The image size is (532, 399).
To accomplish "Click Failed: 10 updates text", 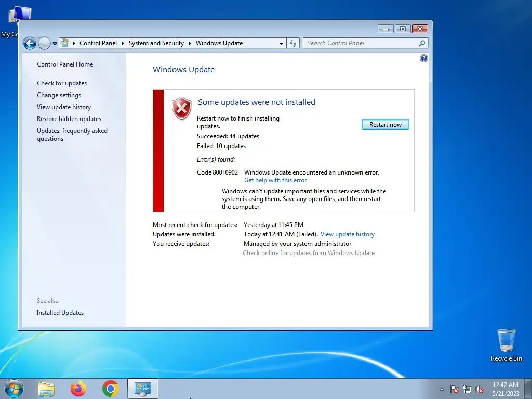I will 221,146.
